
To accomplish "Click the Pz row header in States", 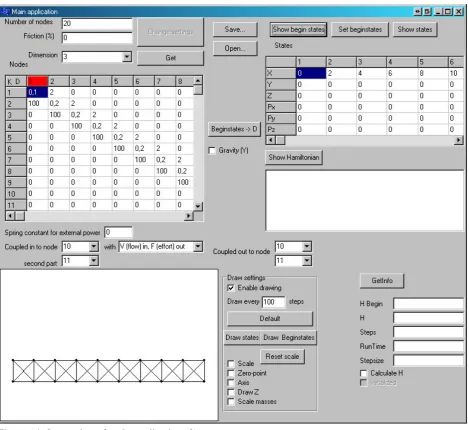I will click(281, 129).
